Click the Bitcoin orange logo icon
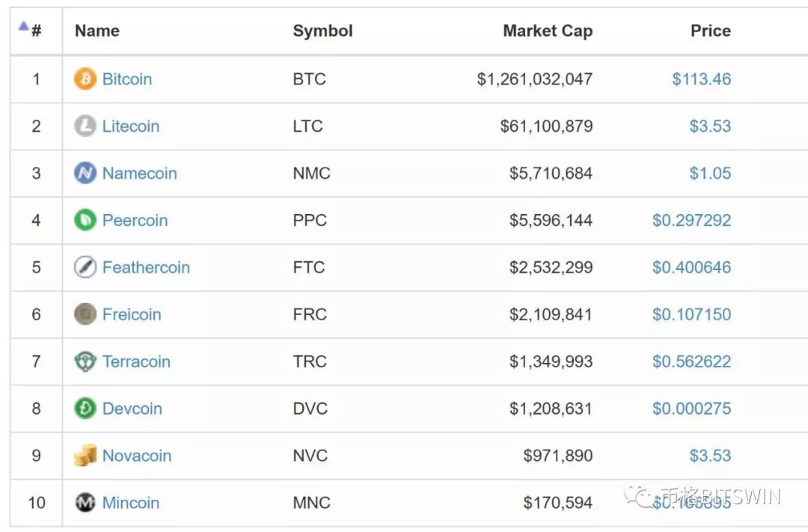 [x=85, y=79]
